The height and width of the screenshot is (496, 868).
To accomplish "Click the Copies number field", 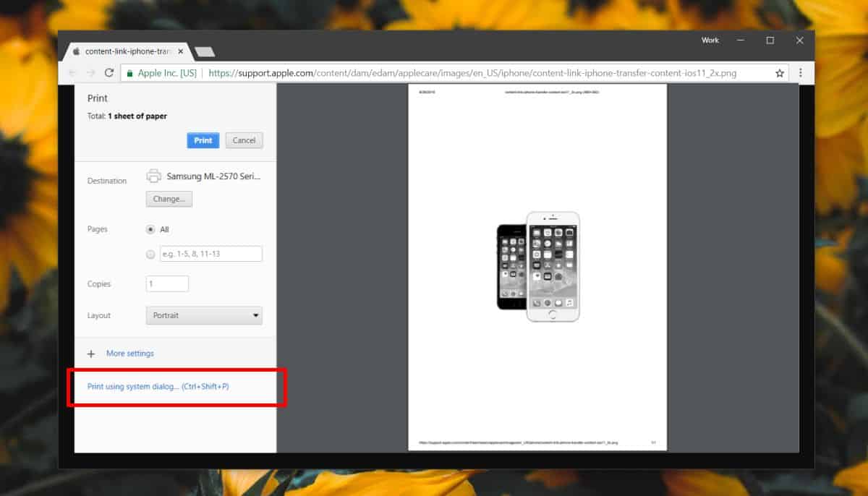I will [x=167, y=284].
